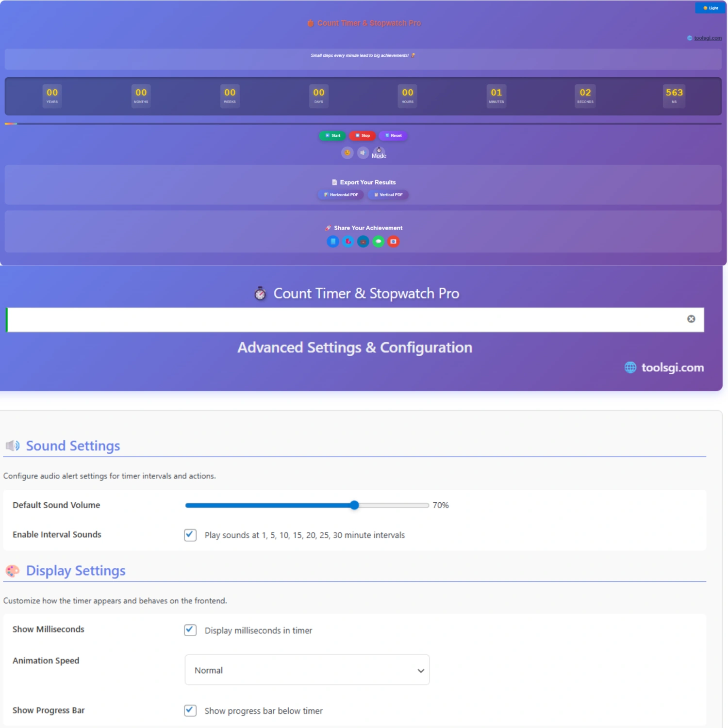
Task: Share via the red camera icon
Action: point(394,241)
